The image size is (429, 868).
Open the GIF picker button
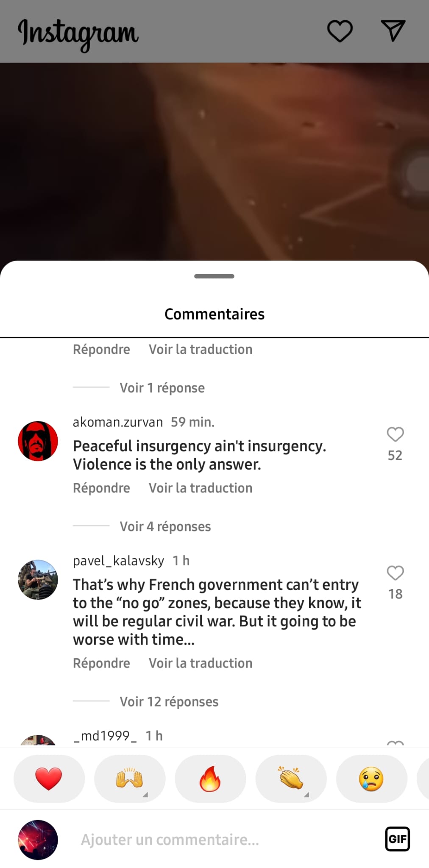coord(397,839)
